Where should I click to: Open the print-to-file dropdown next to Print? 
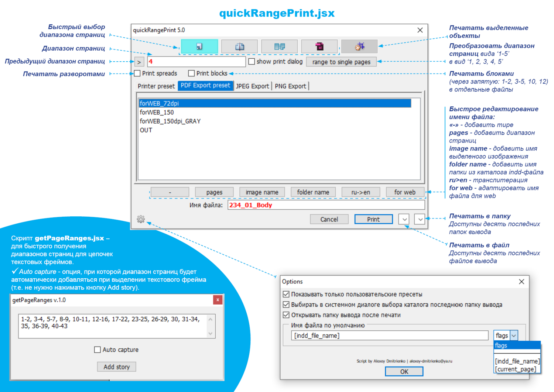point(404,219)
